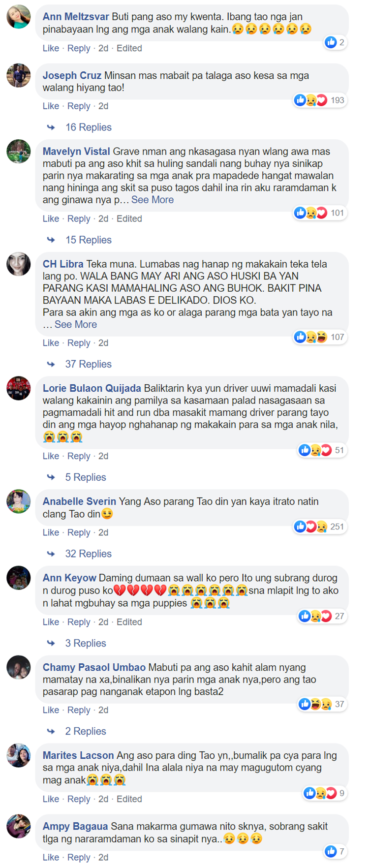Expand See More in Mavelyn Vistal's comment
The width and height of the screenshot is (369, 868).
pyautogui.click(x=153, y=200)
